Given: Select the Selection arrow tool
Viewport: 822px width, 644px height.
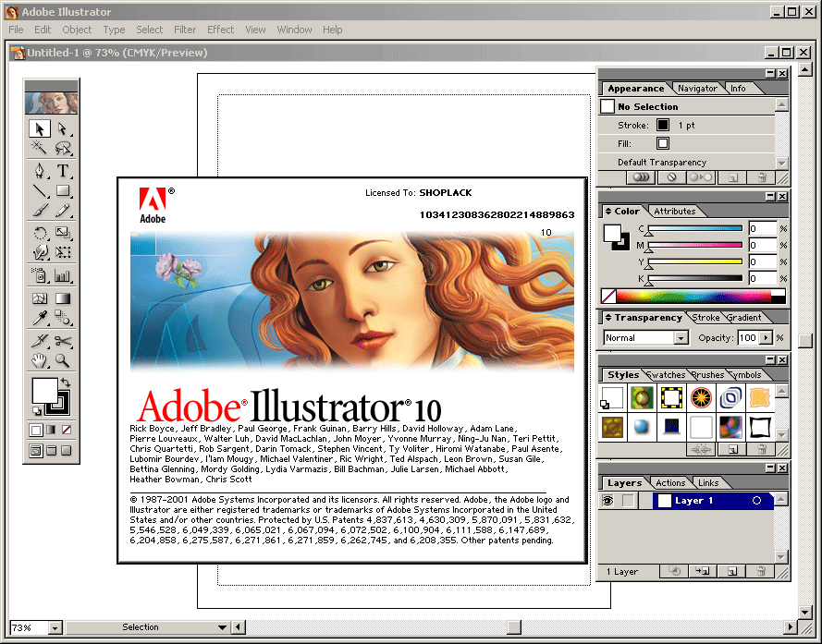Looking at the screenshot, I should point(40,128).
